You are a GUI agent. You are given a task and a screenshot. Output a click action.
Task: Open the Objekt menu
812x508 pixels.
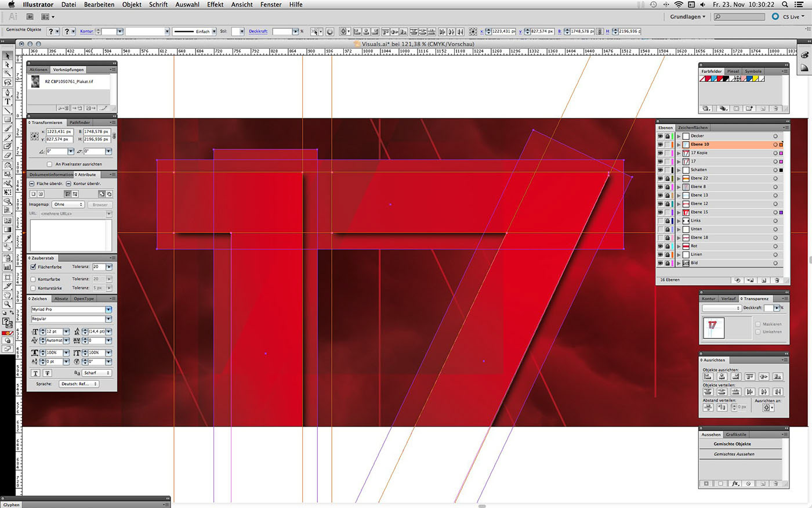[132, 4]
